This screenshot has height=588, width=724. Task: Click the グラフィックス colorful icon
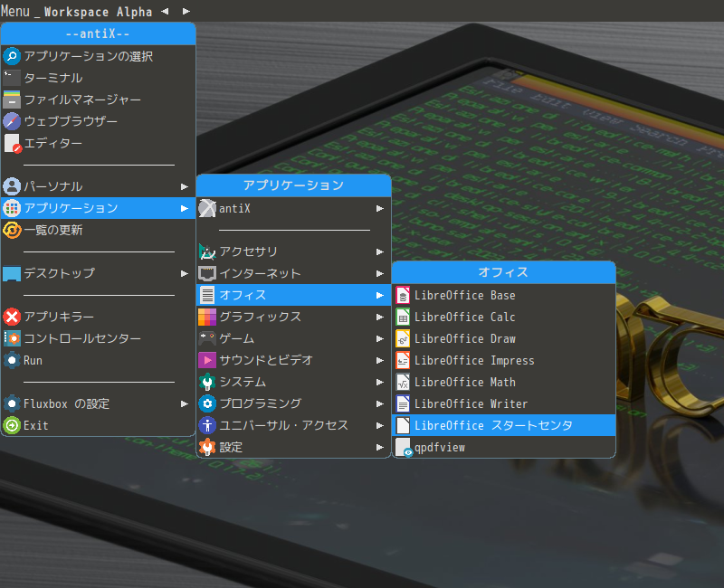click(207, 318)
